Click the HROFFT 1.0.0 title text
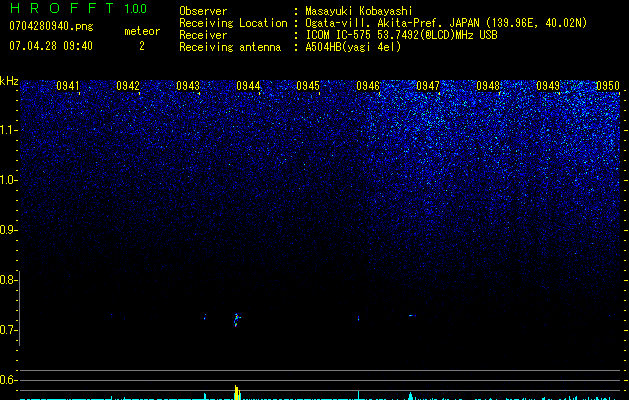629x400 pixels. [78, 8]
